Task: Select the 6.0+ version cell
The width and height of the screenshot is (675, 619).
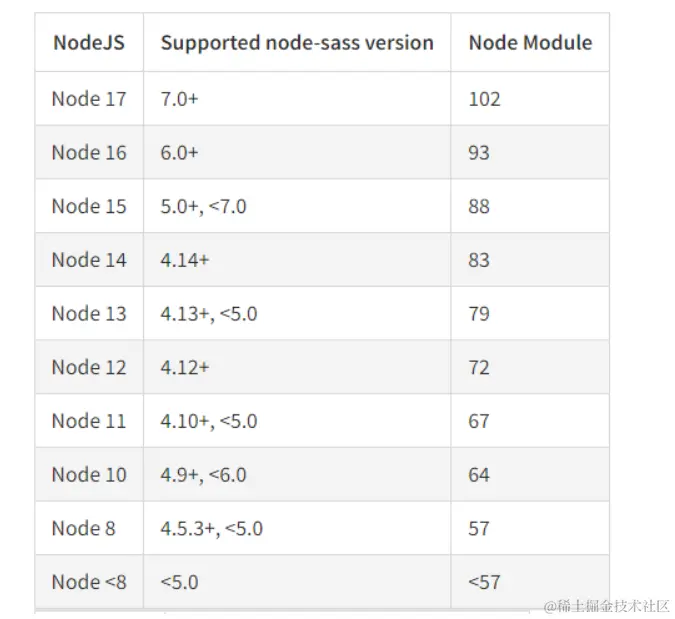Action: click(x=180, y=152)
